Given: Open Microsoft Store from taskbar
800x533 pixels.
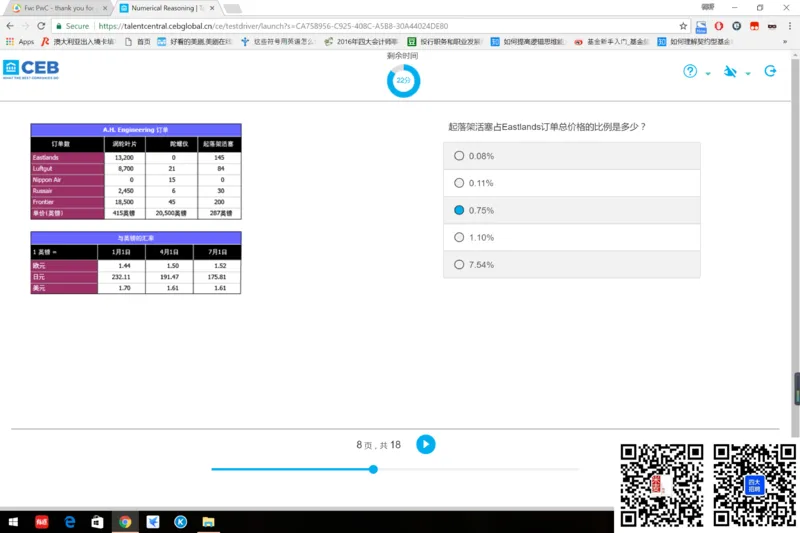Looking at the screenshot, I should coord(97,522).
